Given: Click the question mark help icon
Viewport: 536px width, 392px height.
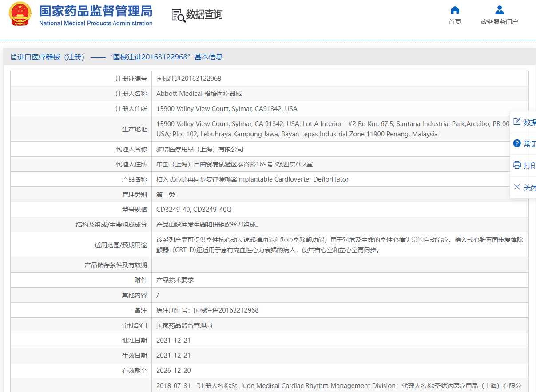Looking at the screenshot, I should click(517, 143).
